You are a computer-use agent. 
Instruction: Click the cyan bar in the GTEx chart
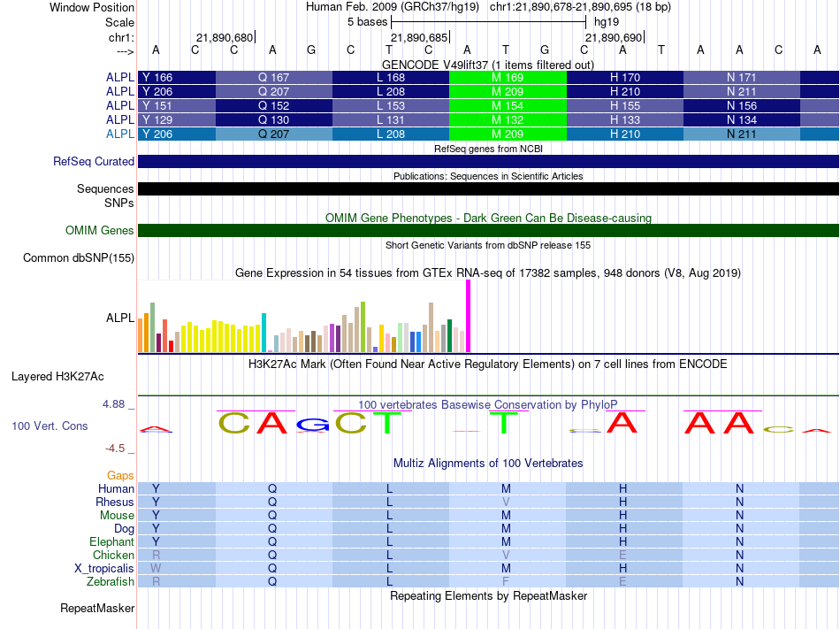263,333
